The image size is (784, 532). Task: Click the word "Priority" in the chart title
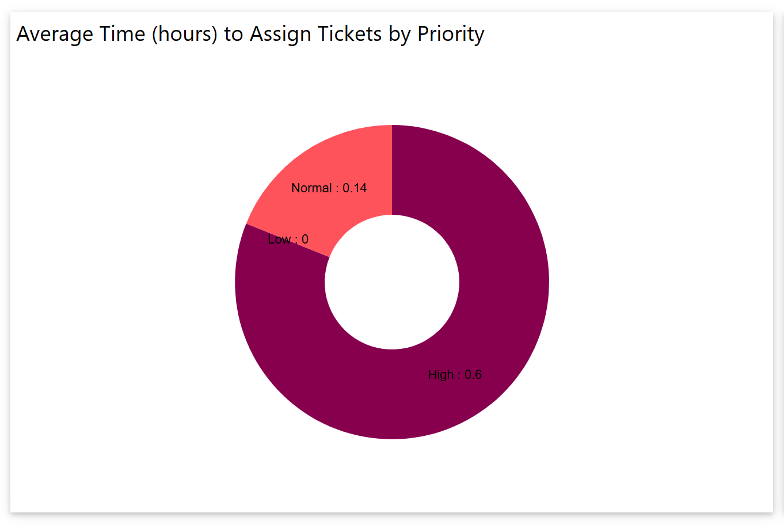click(x=451, y=34)
